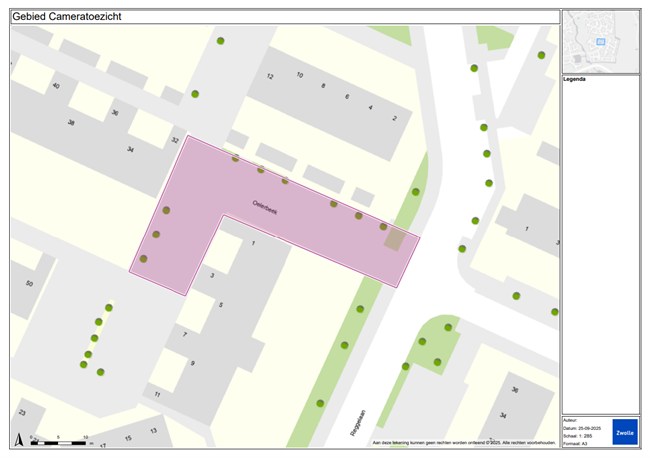Image resolution: width=650 pixels, height=458 pixels.
Task: Click house number 32
Action: point(175,140)
